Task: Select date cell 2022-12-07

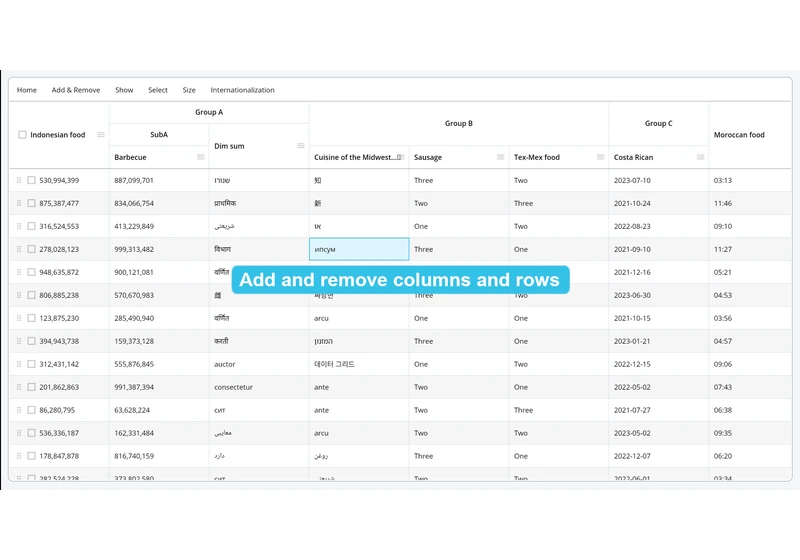Action: [659, 455]
